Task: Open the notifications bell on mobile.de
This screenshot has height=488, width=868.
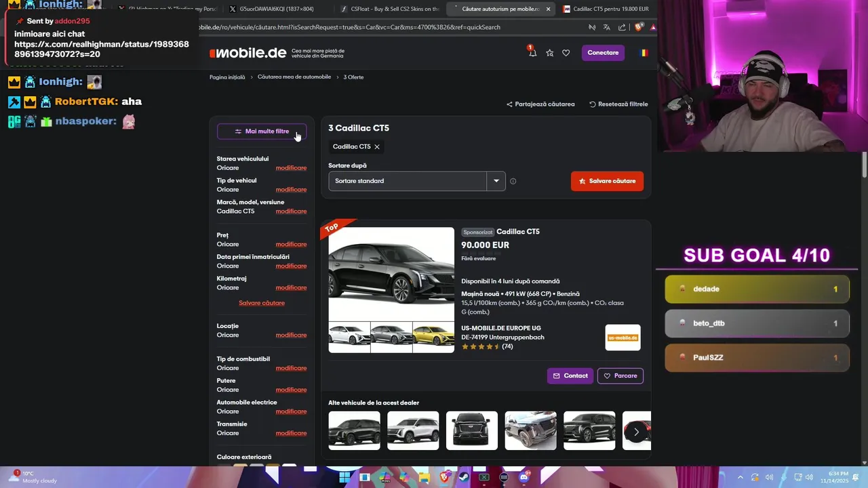Action: (532, 52)
